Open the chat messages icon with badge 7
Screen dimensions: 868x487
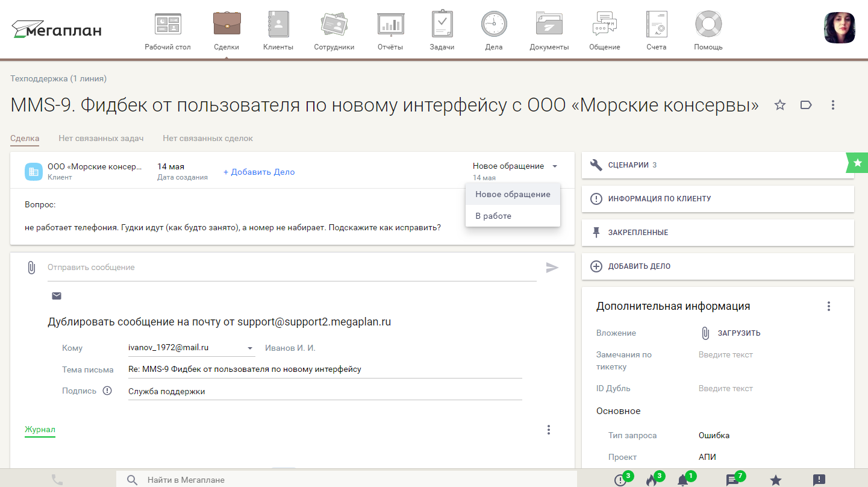(732, 480)
